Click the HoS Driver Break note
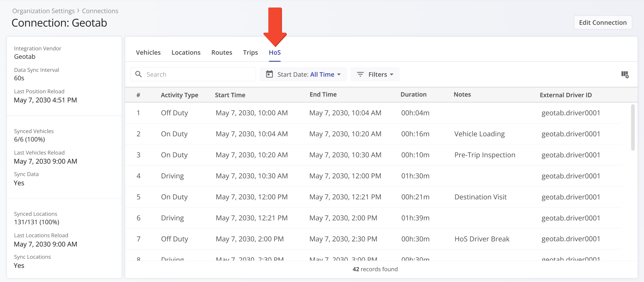The width and height of the screenshot is (644, 282). point(482,239)
